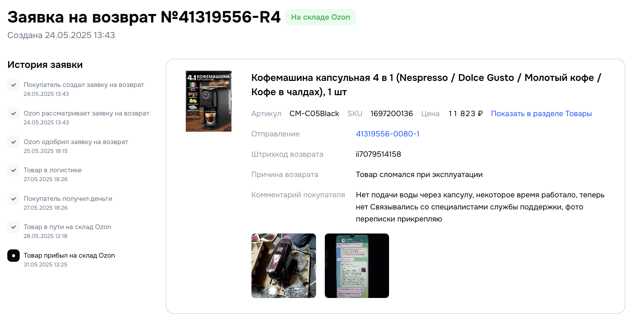Click checkmark icon for 'Товар в логистике' step
Image resolution: width=644 pixels, height=323 pixels.
tap(13, 170)
